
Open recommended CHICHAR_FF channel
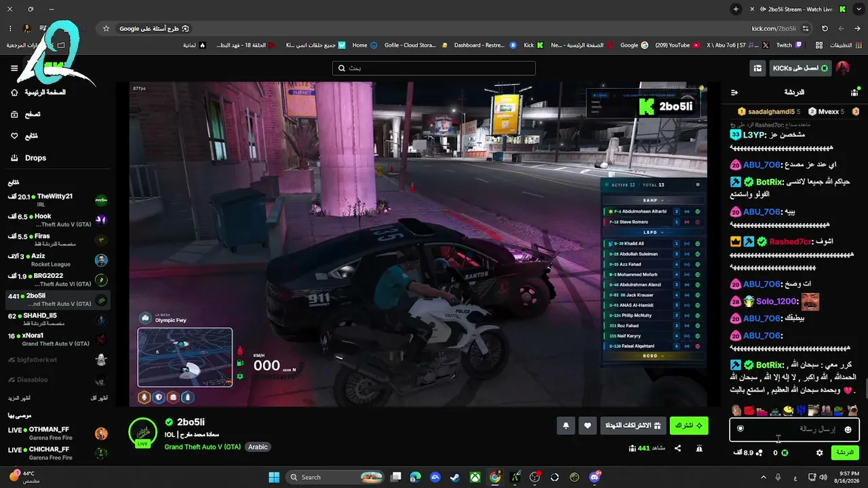[x=57, y=453]
